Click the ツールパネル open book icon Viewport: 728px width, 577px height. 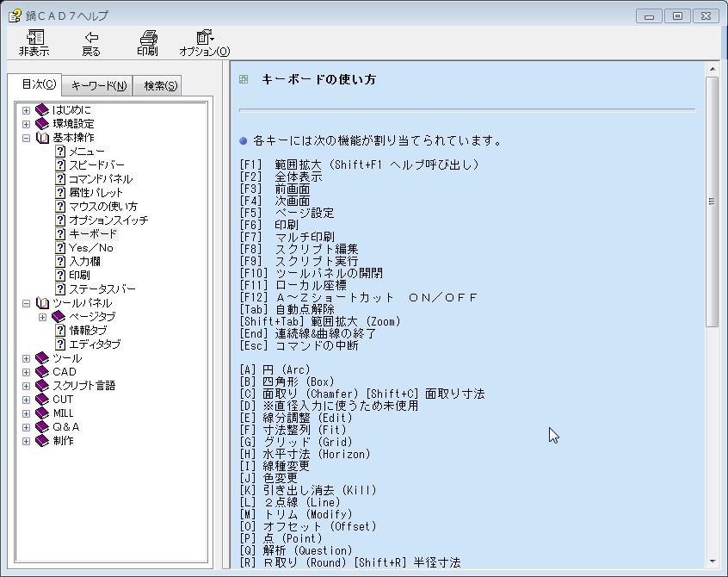pyautogui.click(x=42, y=303)
